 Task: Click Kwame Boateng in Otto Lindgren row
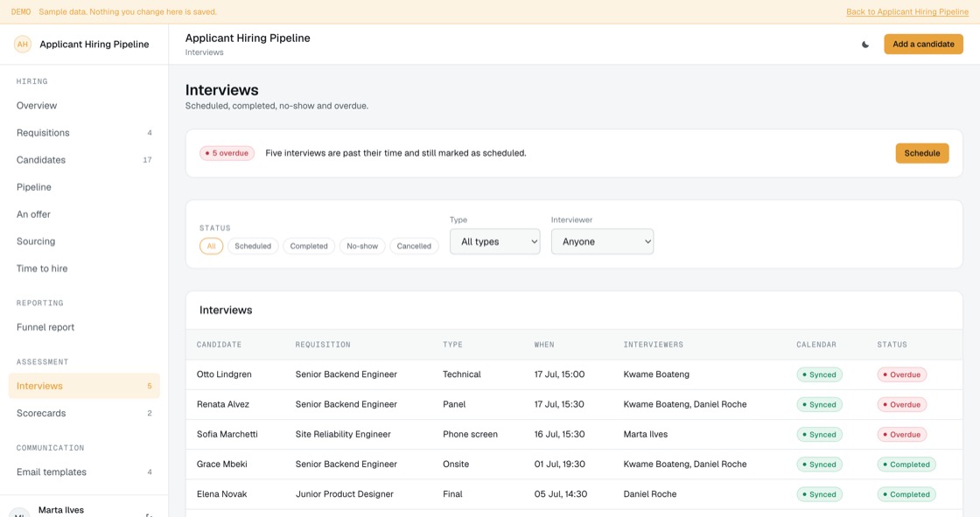click(x=656, y=374)
